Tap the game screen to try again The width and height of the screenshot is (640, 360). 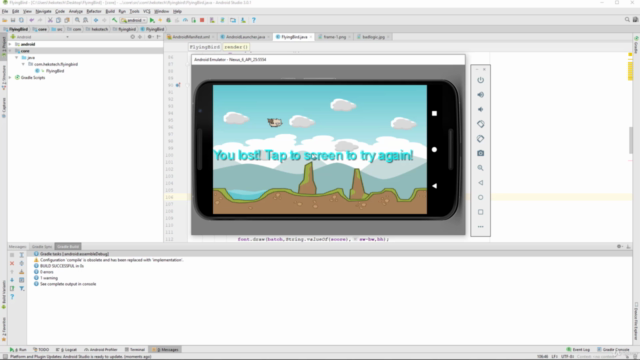(x=320, y=149)
